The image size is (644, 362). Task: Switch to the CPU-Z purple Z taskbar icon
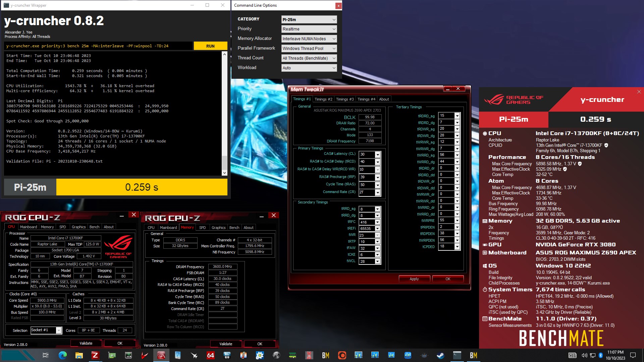tap(95, 355)
